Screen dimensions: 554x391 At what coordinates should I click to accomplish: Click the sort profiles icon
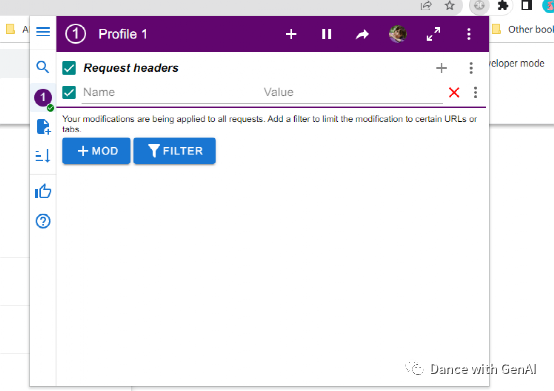[x=43, y=156]
